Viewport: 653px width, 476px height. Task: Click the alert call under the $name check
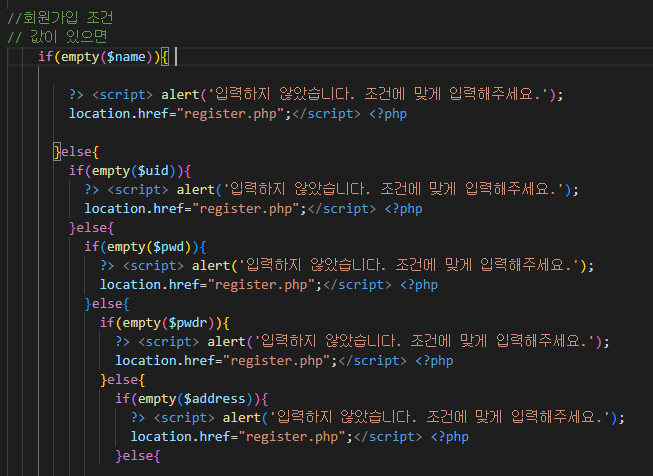click(362, 95)
